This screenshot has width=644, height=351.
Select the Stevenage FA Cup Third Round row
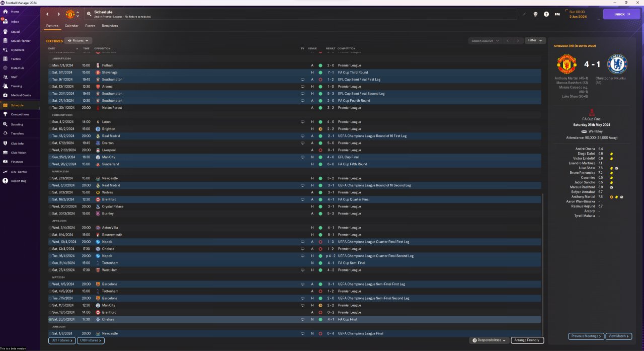tap(295, 73)
